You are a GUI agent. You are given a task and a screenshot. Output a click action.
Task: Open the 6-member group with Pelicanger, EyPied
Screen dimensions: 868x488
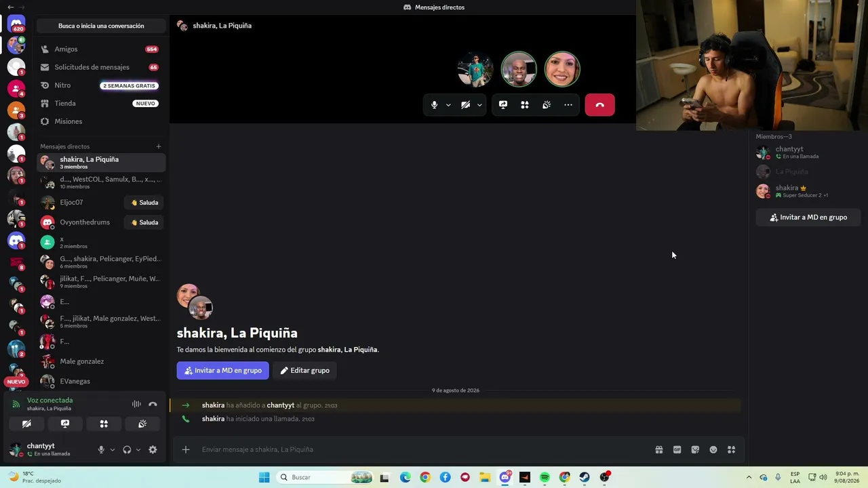(x=101, y=262)
